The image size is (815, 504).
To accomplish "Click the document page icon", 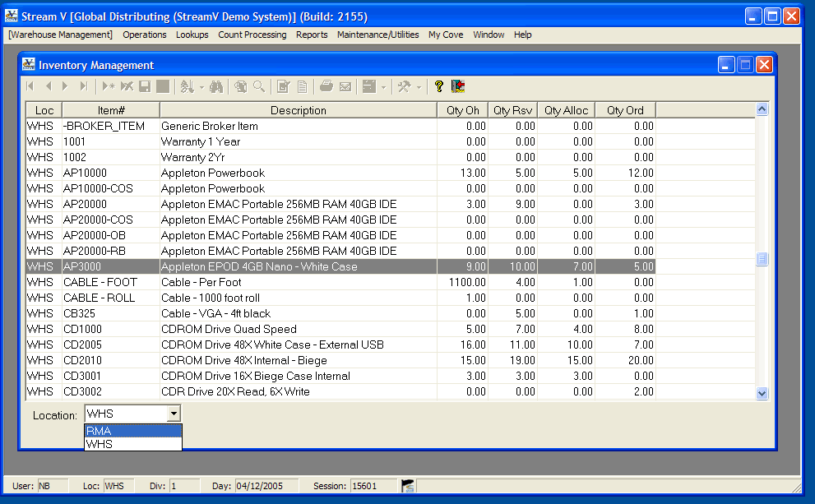I will click(x=302, y=86).
